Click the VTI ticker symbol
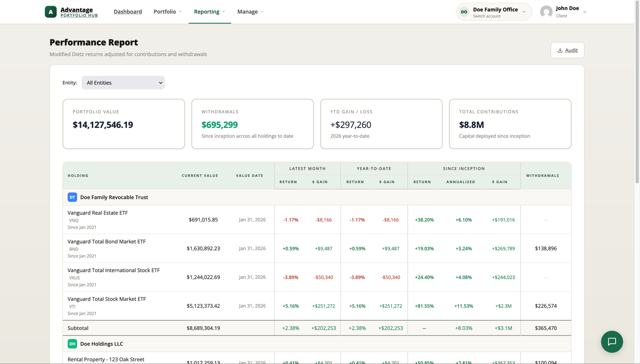The image size is (640, 364). pyautogui.click(x=72, y=307)
